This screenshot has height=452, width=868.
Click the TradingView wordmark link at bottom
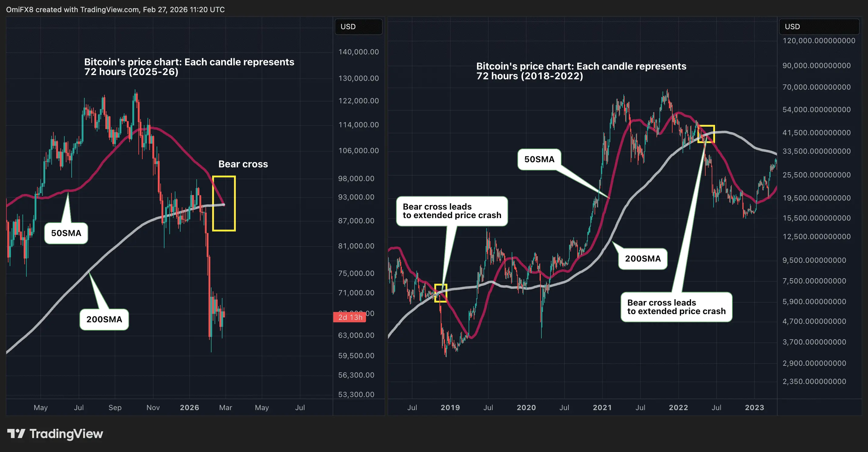click(66, 434)
